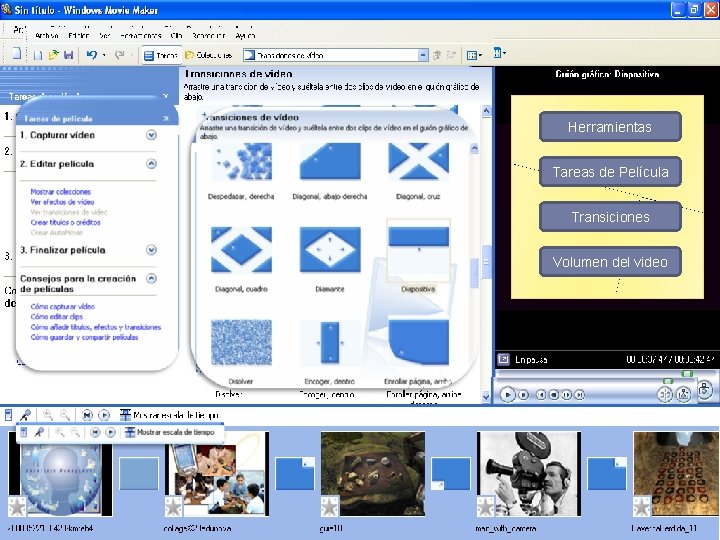Open Cómo añadir títulos, efectos y transiciones

pyautogui.click(x=96, y=327)
